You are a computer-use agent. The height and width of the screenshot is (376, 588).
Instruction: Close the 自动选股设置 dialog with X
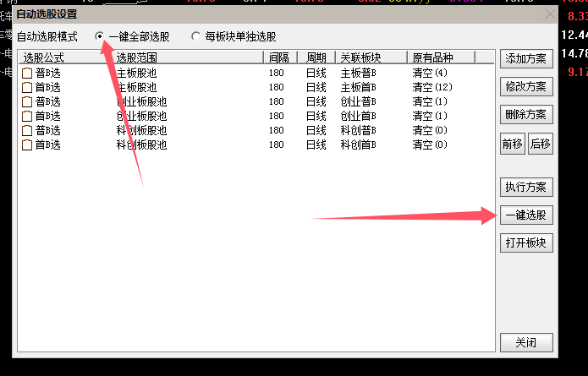550,14
